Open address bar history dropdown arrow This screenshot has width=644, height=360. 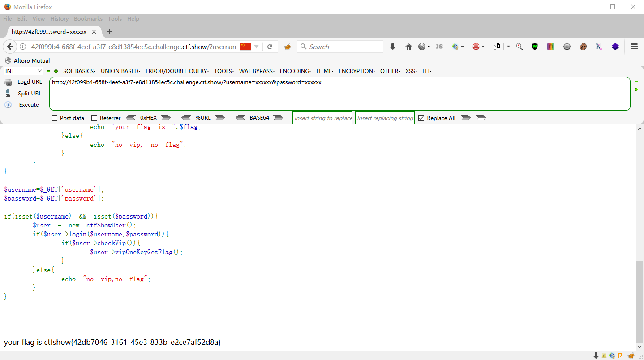[257, 47]
